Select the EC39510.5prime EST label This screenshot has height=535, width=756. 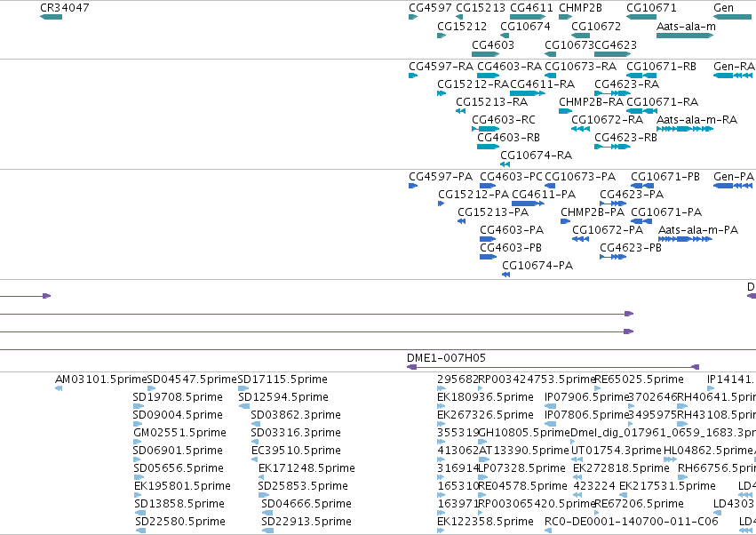pos(296,451)
